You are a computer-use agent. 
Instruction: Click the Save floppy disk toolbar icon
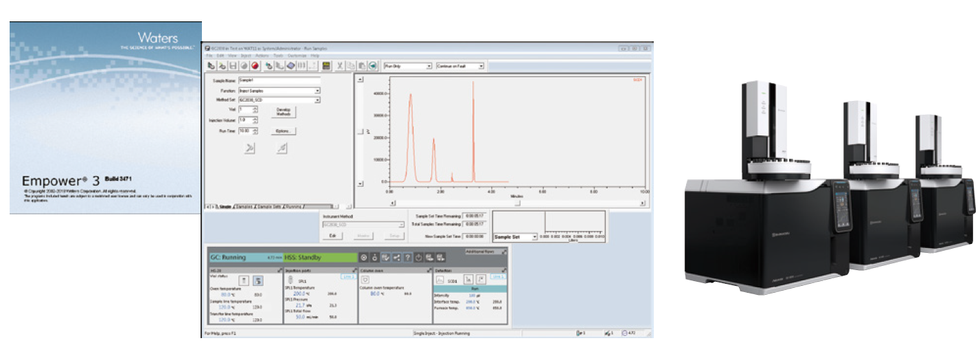(x=233, y=66)
